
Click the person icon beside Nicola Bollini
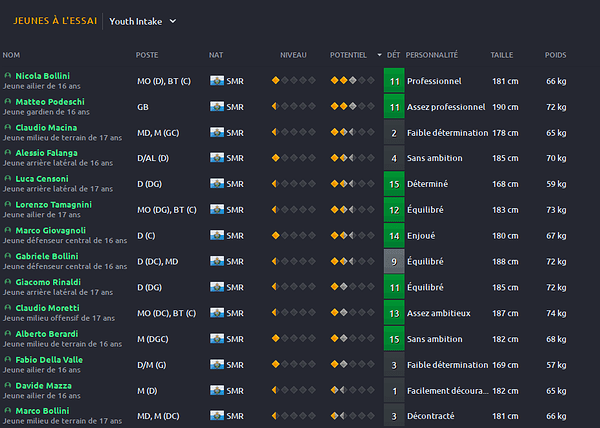click(x=7, y=75)
